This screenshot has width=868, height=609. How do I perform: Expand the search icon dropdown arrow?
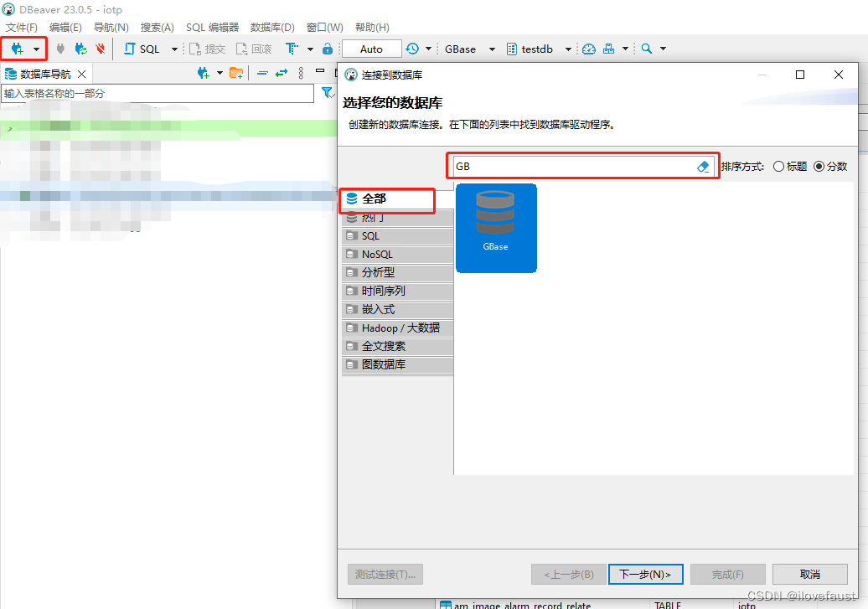pos(663,49)
